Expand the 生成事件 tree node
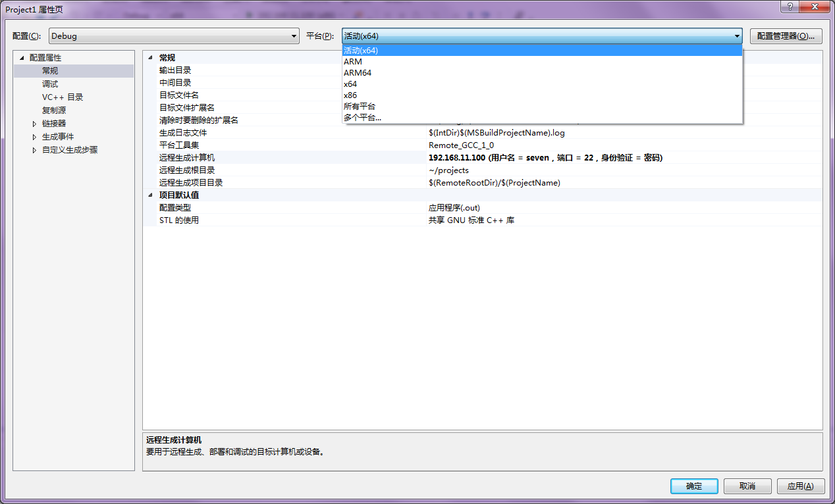 35,137
